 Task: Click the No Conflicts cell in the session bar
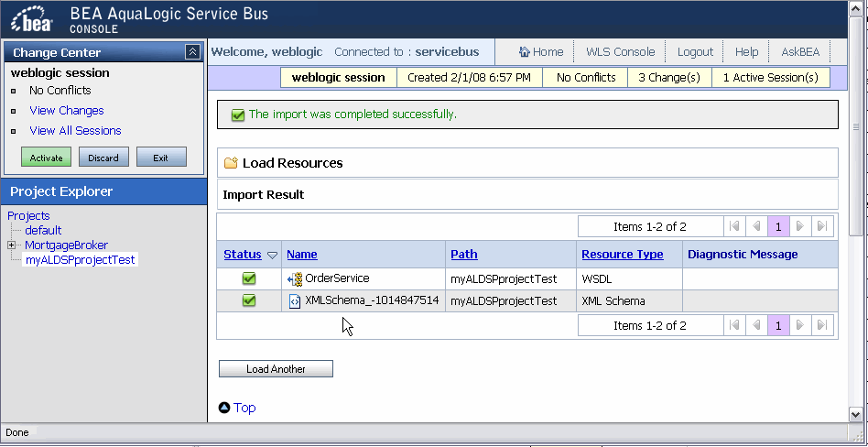[586, 78]
